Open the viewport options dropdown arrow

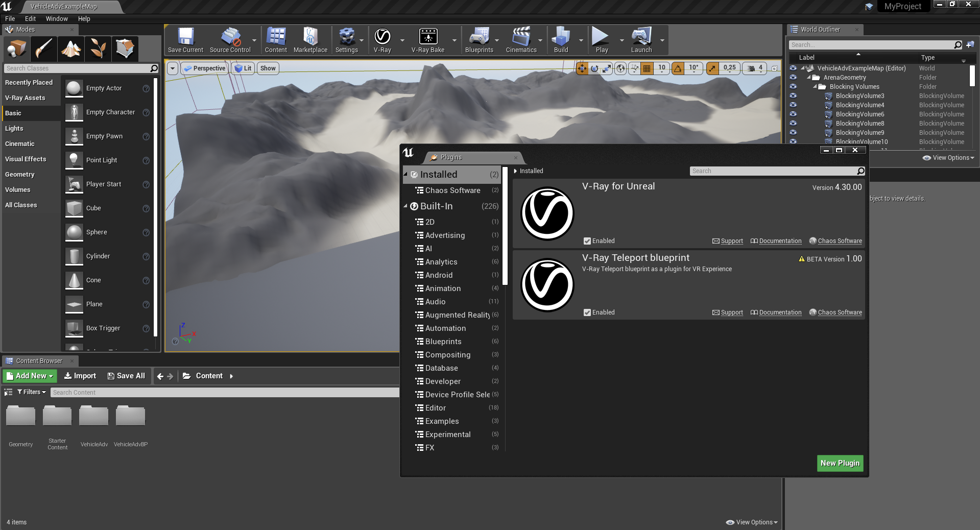coord(173,68)
